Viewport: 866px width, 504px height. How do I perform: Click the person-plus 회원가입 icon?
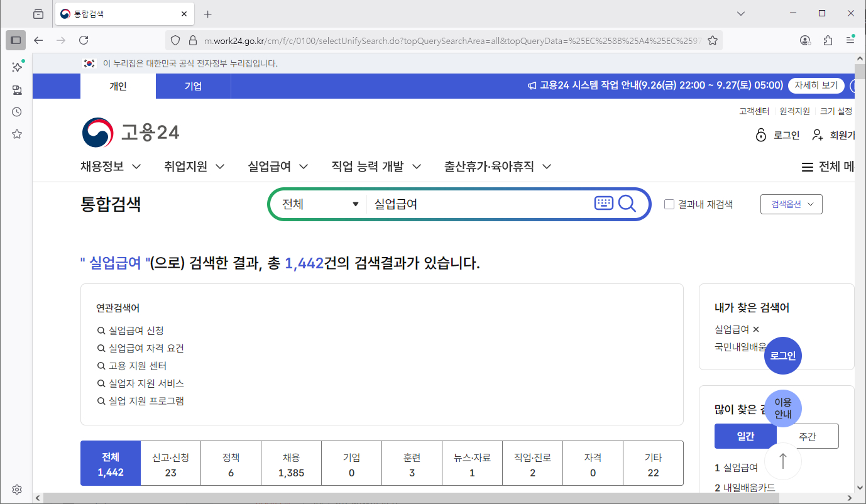817,134
